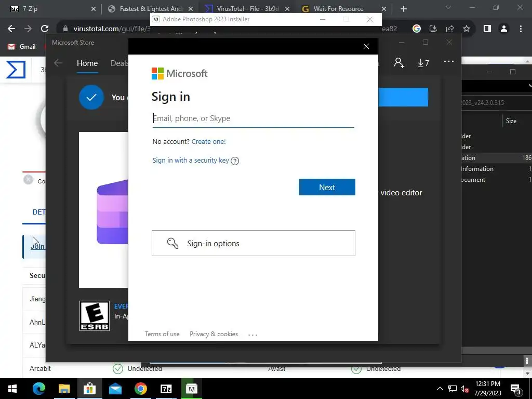Image resolution: width=532 pixels, height=399 pixels.
Task: Open Chrome three-dot menu
Action: 521,29
